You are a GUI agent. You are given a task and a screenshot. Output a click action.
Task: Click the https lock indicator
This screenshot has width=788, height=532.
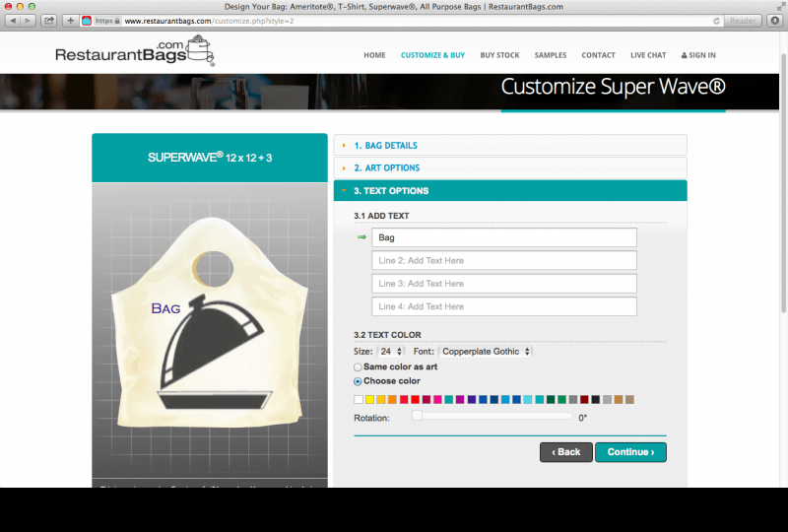[107, 21]
